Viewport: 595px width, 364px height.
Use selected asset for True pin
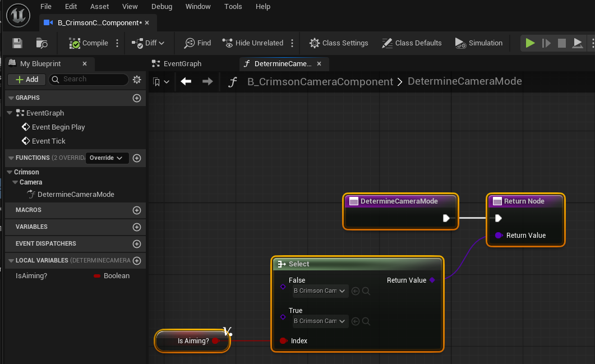[356, 321]
